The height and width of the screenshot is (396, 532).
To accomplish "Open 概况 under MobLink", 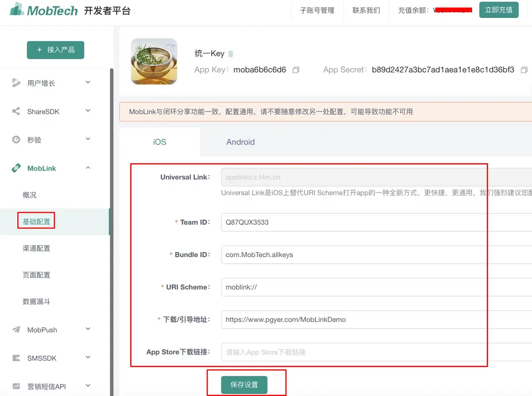I will (x=30, y=195).
